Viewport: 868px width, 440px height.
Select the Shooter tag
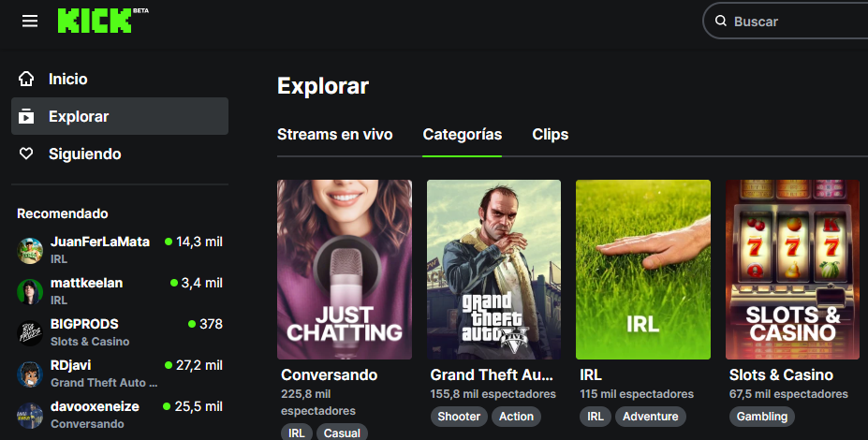coord(459,417)
